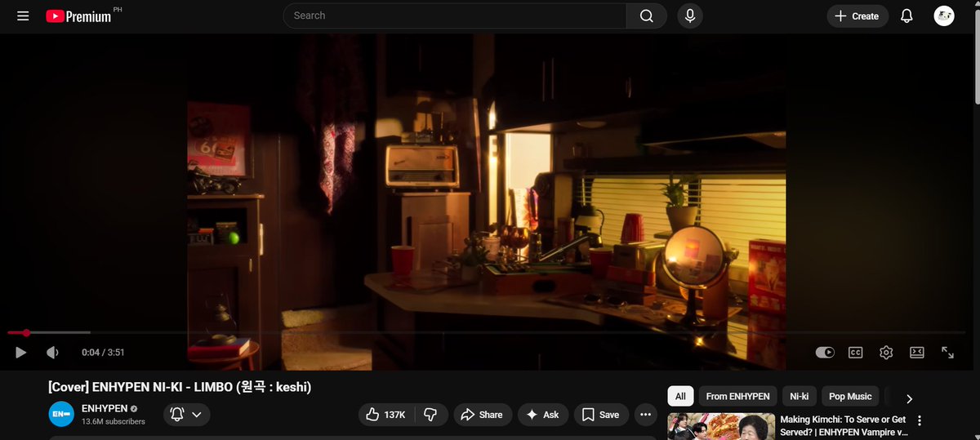
Task: Toggle closed captions
Action: coord(855,353)
